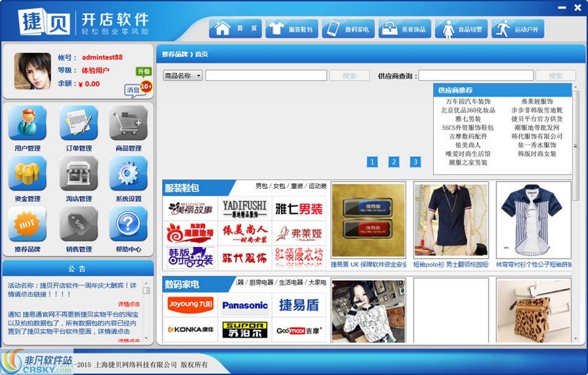Open 资金管理 gold coins icon
588x375 pixels.
27,174
